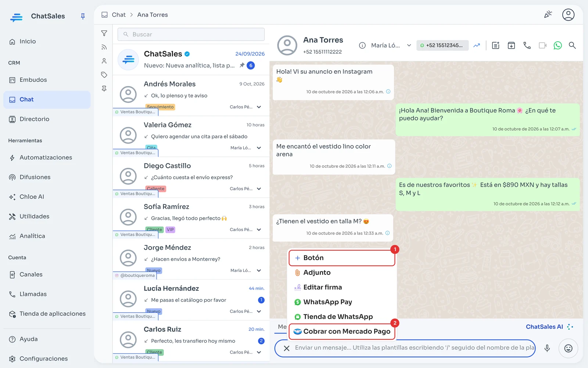Close the attachment menu with the X
The image size is (588, 368).
[x=287, y=348]
